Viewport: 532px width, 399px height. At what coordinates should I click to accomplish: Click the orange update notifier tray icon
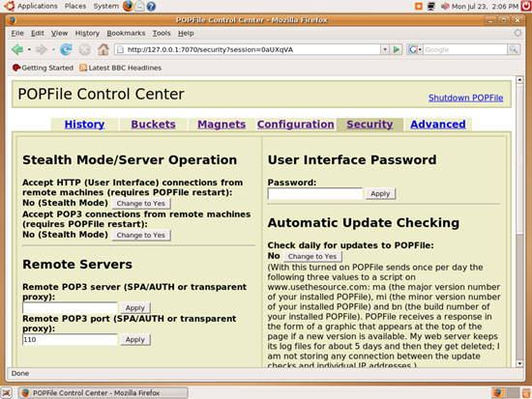[419, 6]
